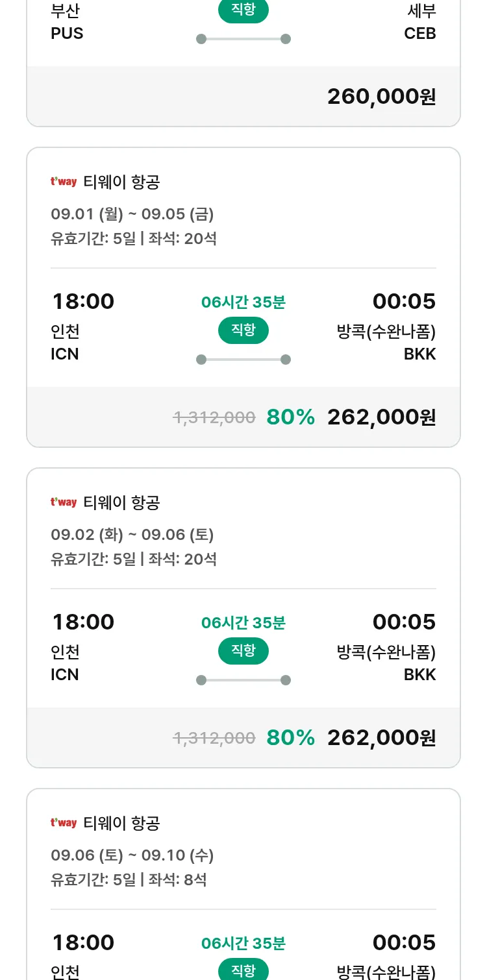
Task: Click t'way logo on the 09.02 flight card
Action: coord(64,502)
